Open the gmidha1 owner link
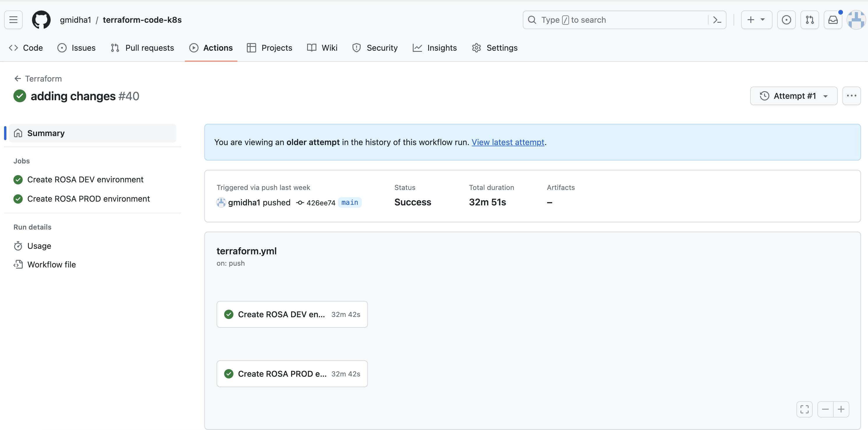Viewport: 868px width, 430px height. (75, 20)
